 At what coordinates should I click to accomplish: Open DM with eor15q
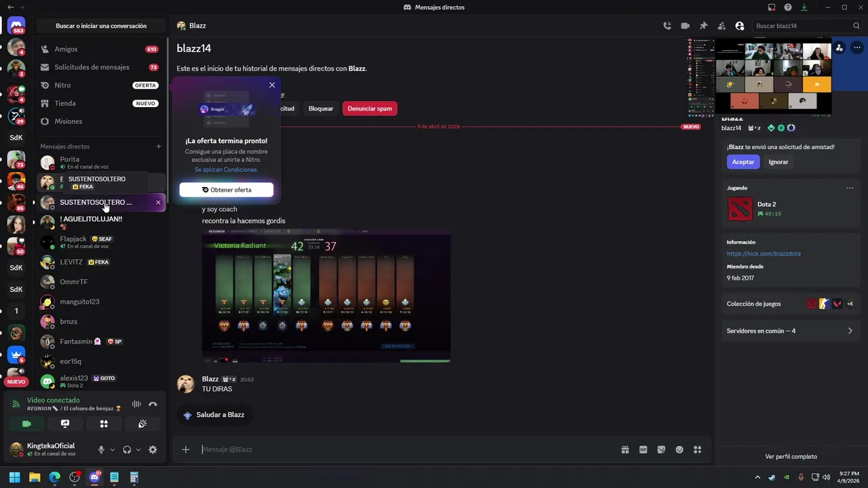point(99,361)
